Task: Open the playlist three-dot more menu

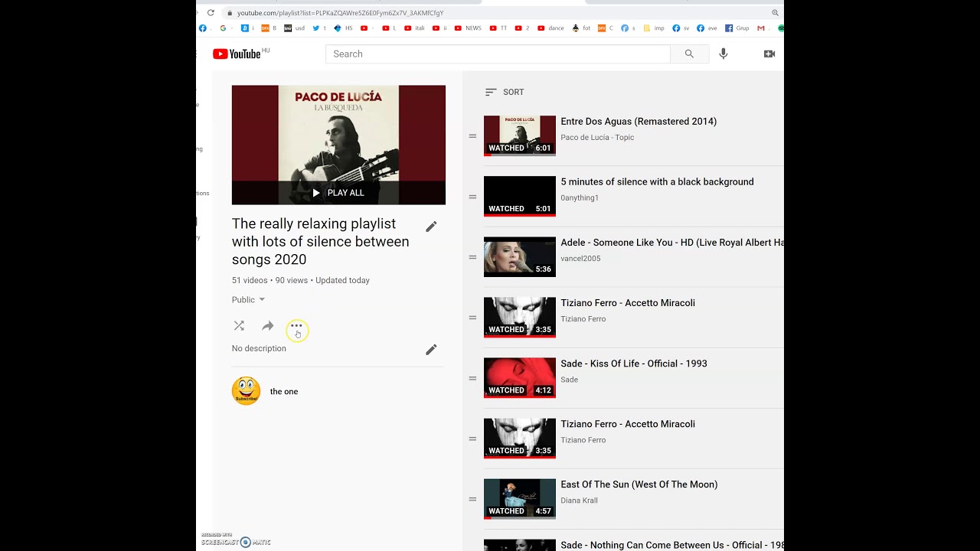Action: 296,326
